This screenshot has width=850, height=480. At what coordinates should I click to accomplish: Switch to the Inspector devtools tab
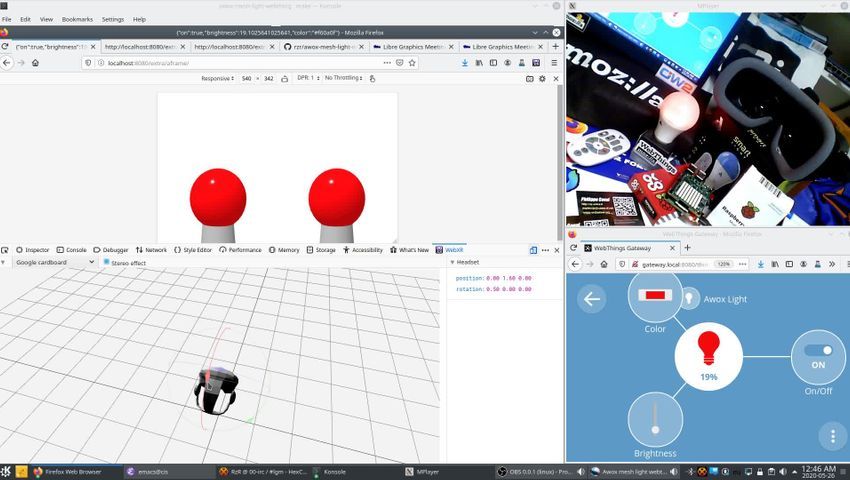pos(33,250)
